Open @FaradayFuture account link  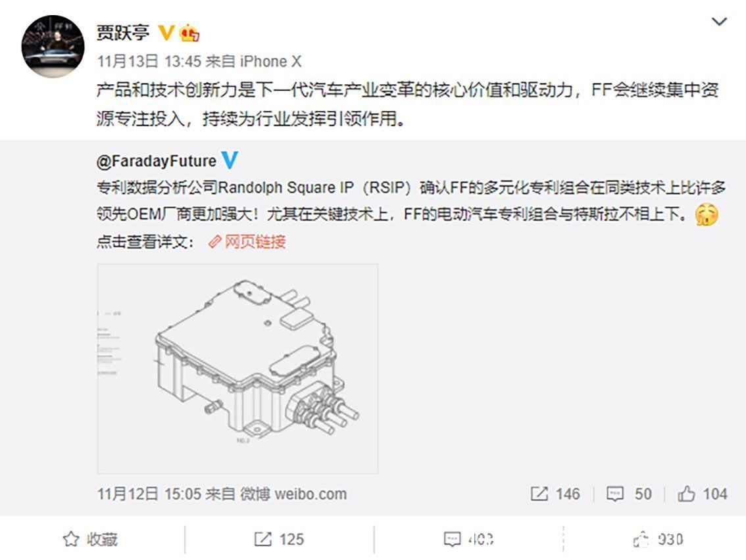coord(156,161)
